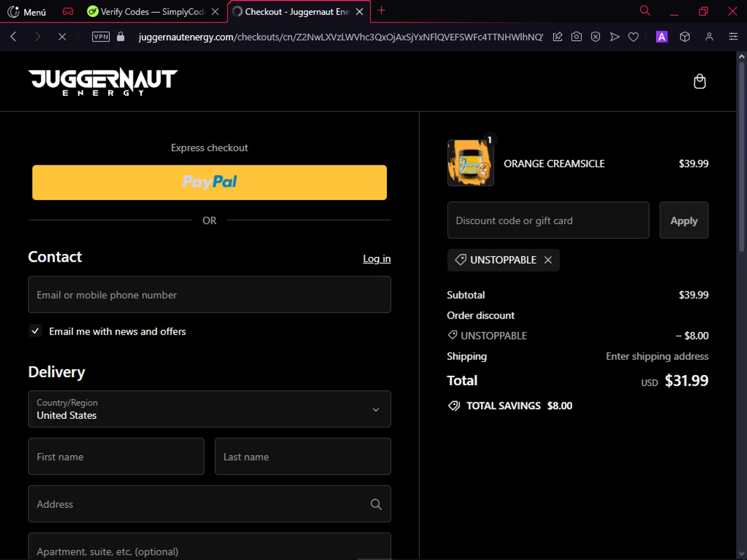Image resolution: width=747 pixels, height=560 pixels.
Task: Take a snapshot with camera icon
Action: 576,36
